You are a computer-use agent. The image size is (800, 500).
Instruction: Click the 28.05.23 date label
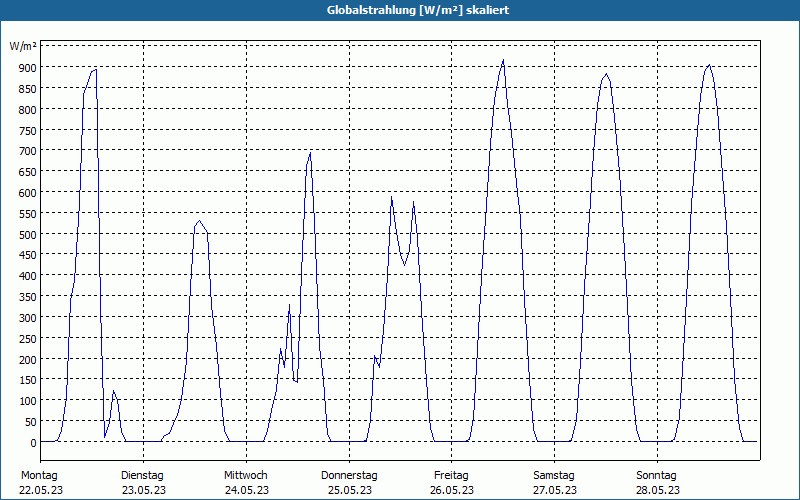click(658, 490)
